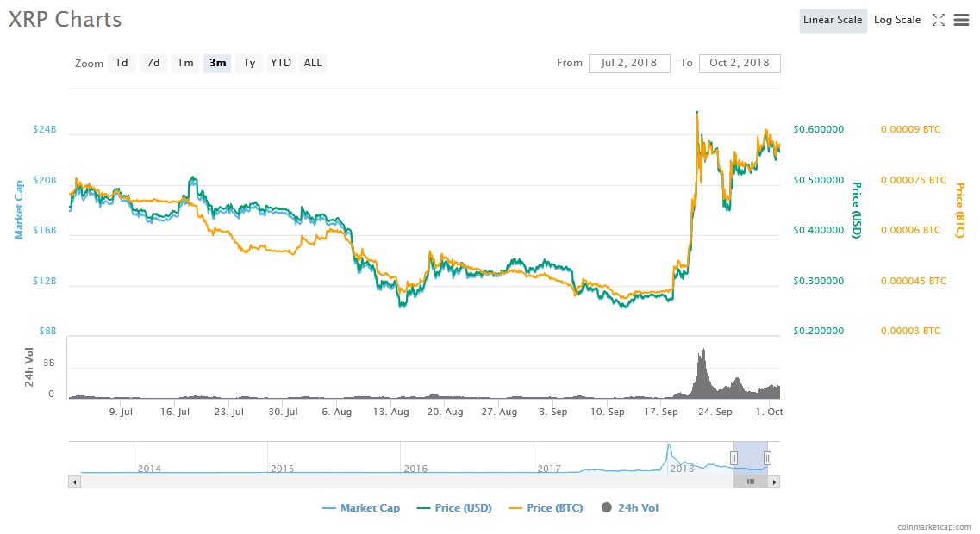Edit the From date field
Viewport: 980px width, 534px height.
point(629,63)
